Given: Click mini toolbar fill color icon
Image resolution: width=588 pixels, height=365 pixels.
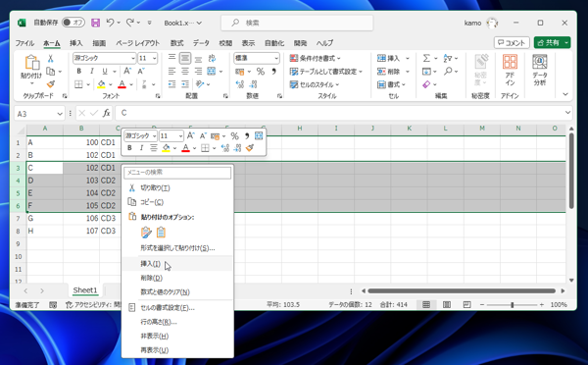Looking at the screenshot, I should [167, 148].
